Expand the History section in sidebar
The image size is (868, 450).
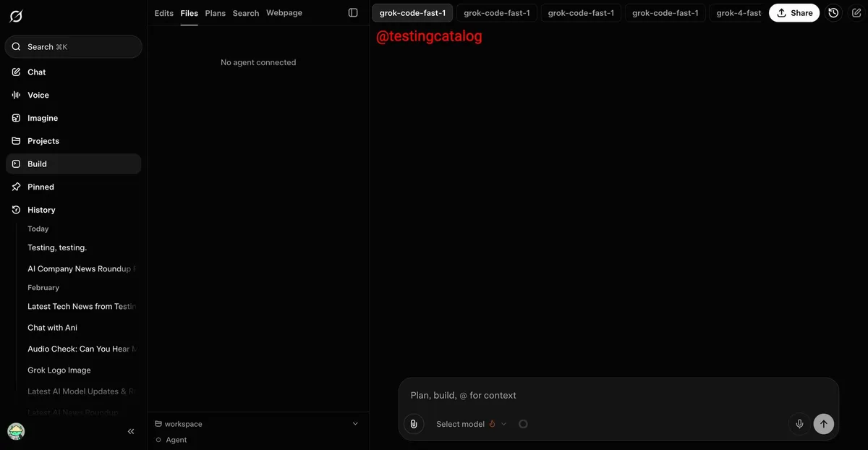[x=41, y=209]
